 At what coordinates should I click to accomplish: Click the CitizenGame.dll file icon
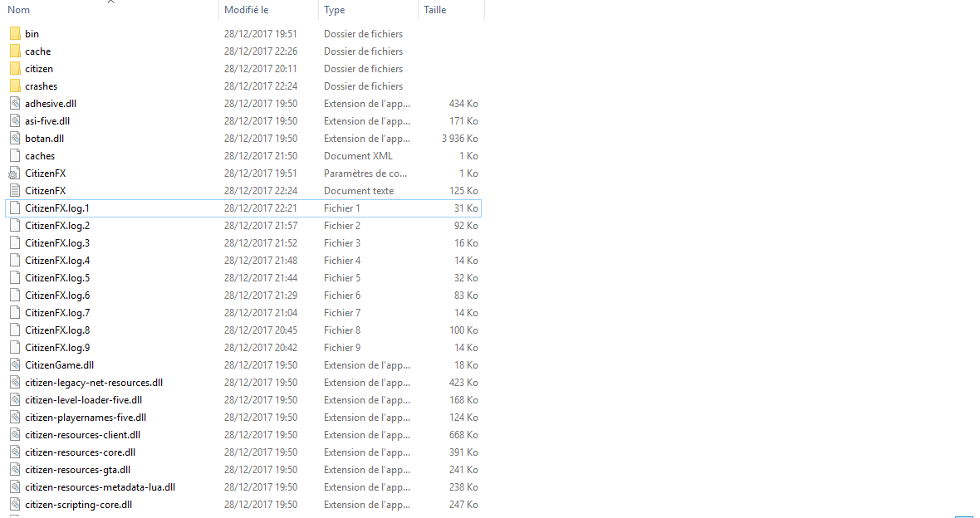(15, 365)
